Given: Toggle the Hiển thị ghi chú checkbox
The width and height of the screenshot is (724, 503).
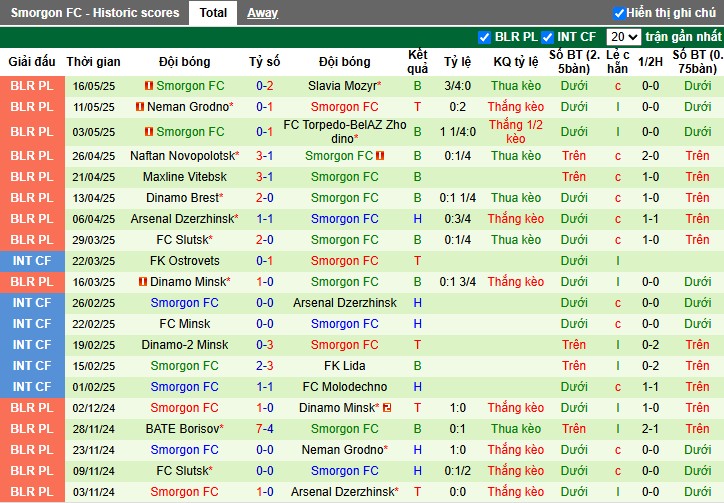Looking at the screenshot, I should [619, 13].
